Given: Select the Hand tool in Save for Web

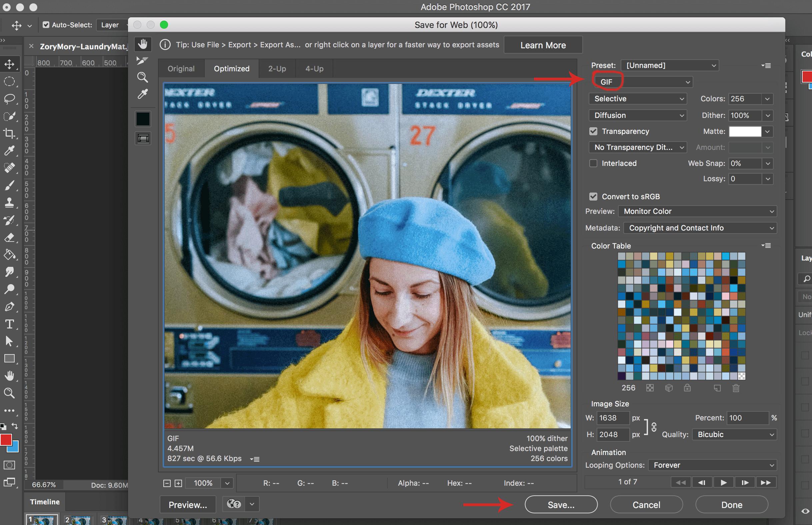Looking at the screenshot, I should coord(143,44).
